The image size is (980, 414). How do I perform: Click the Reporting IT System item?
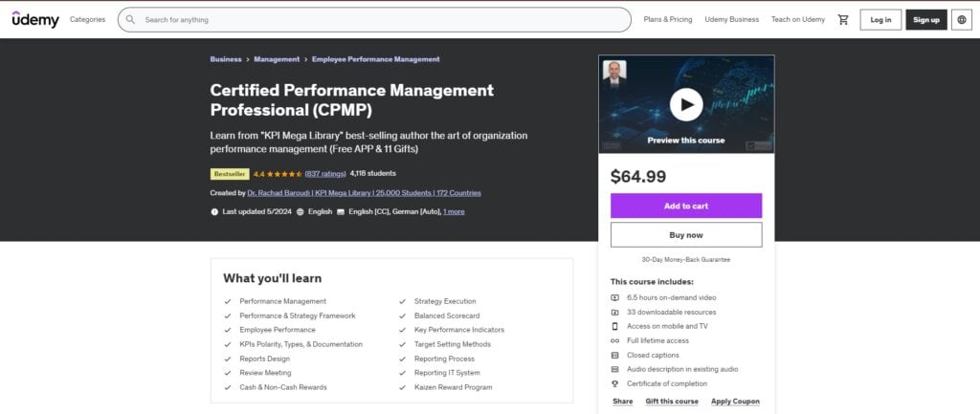tap(447, 373)
